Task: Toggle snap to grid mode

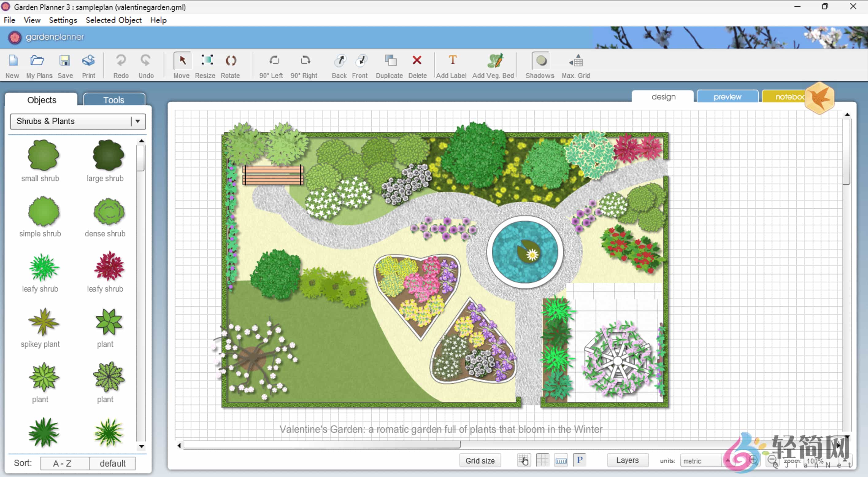Action: (x=524, y=460)
